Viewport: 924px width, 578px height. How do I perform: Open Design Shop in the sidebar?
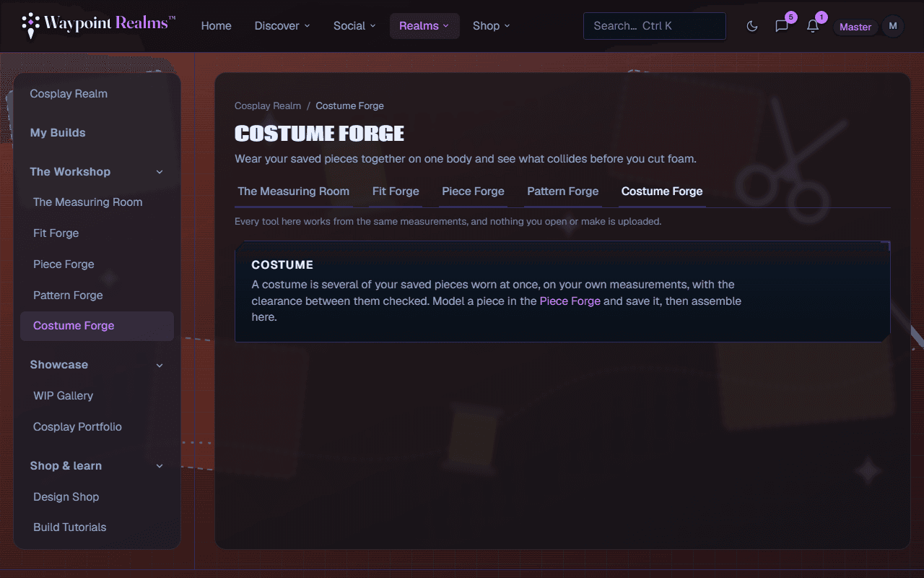click(x=97, y=497)
